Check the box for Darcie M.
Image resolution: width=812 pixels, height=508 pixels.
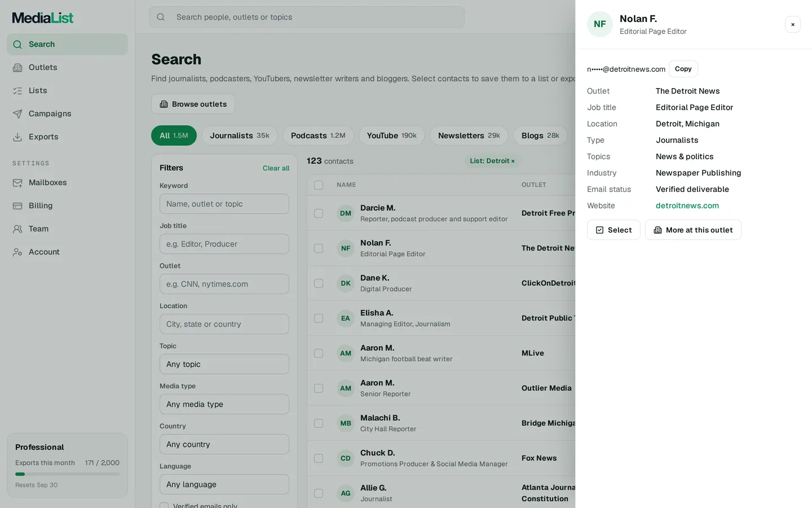319,213
